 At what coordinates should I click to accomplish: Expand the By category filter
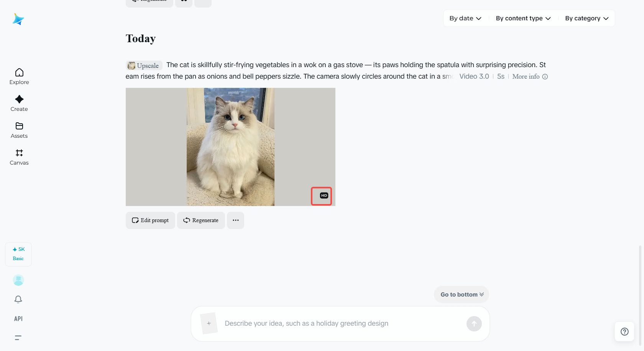[x=587, y=18]
